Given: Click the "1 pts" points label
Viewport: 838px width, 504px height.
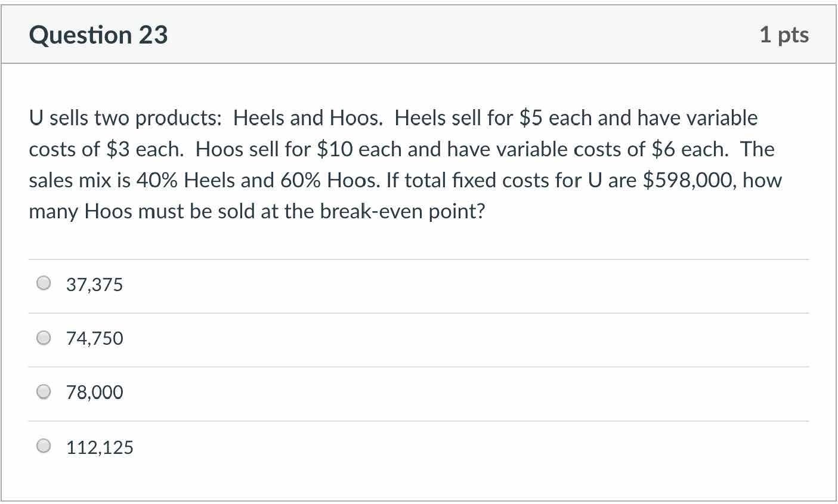Looking at the screenshot, I should [x=784, y=35].
